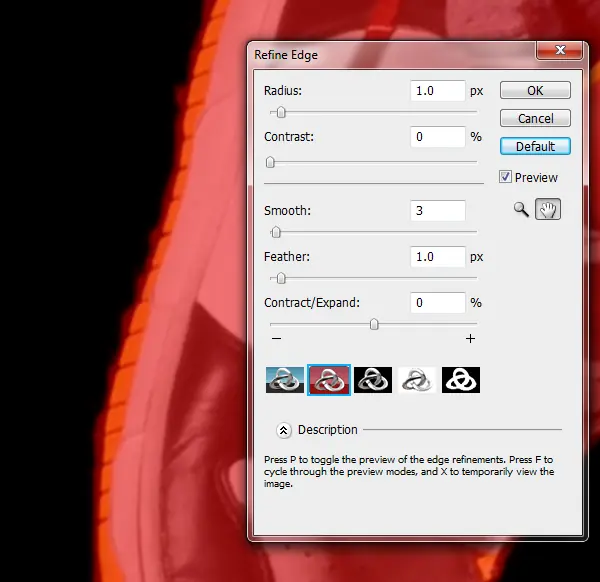This screenshot has height=582, width=600.
Task: Close the Refine Edge dialog
Action: click(x=560, y=50)
